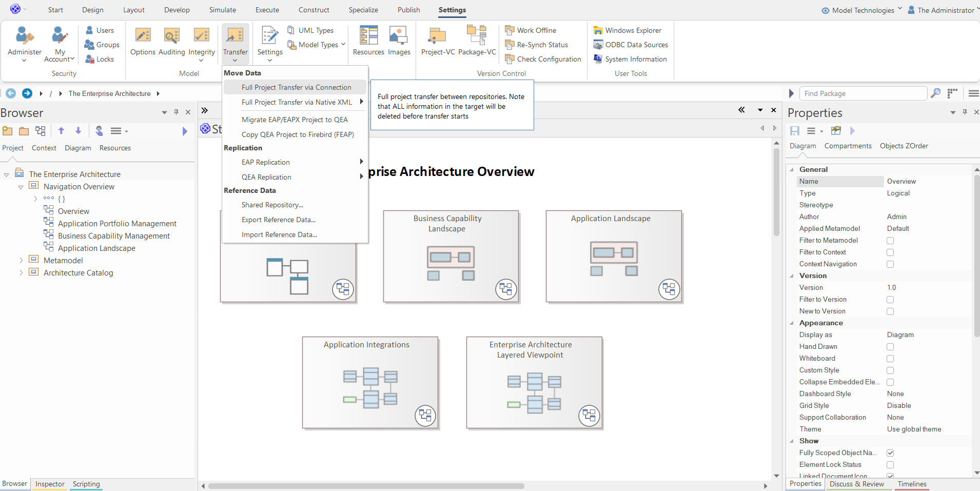Click the Find Package search field
Image resolution: width=980 pixels, height=491 pixels.
[863, 93]
